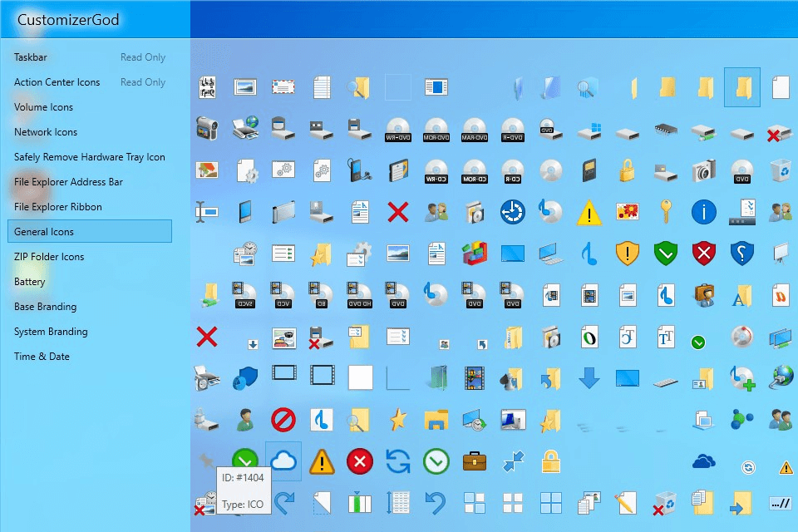Open the Time & Date section
798x532 pixels.
pos(42,356)
